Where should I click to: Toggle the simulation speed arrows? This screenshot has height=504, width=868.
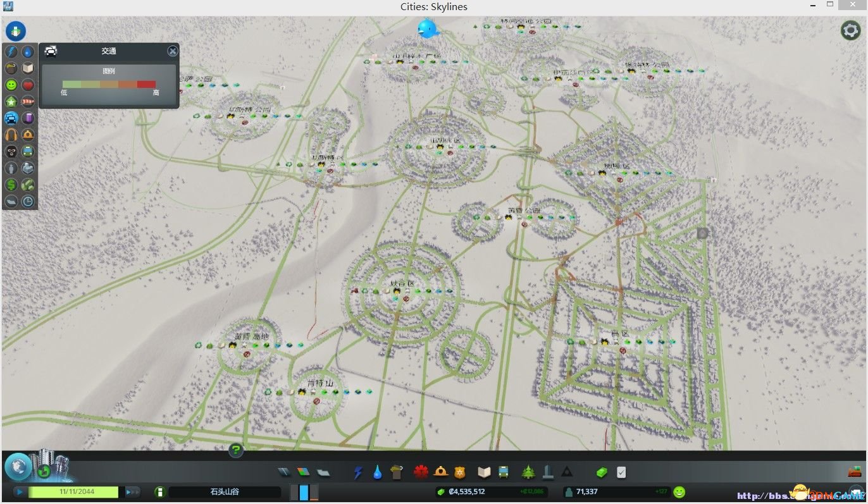tap(132, 491)
